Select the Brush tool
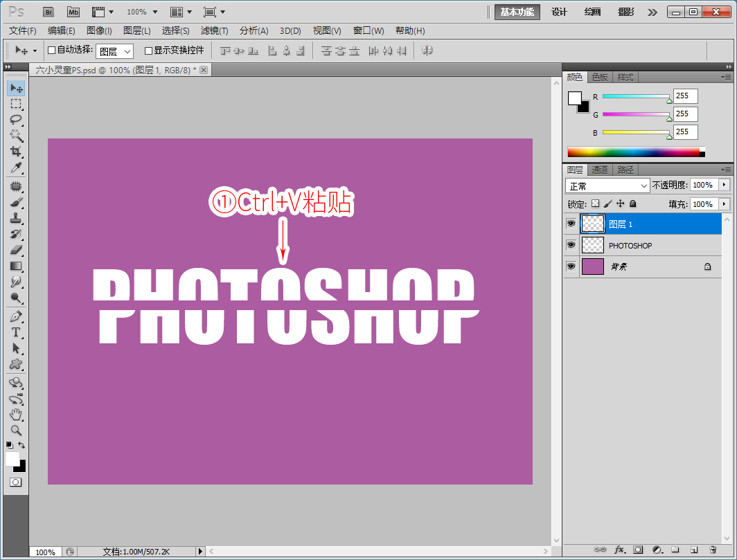737x560 pixels. pos(16,203)
